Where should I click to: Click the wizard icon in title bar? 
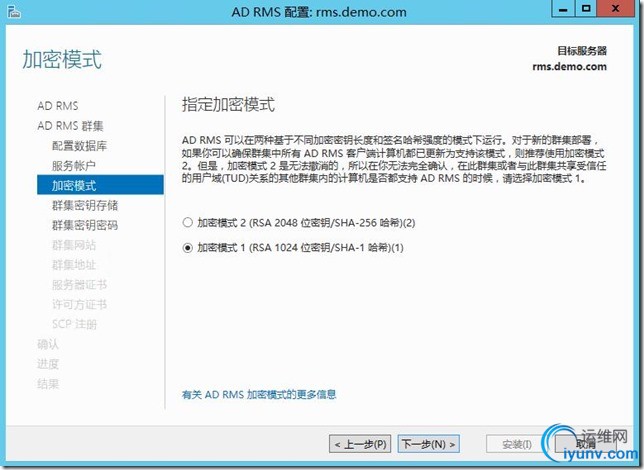click(14, 12)
